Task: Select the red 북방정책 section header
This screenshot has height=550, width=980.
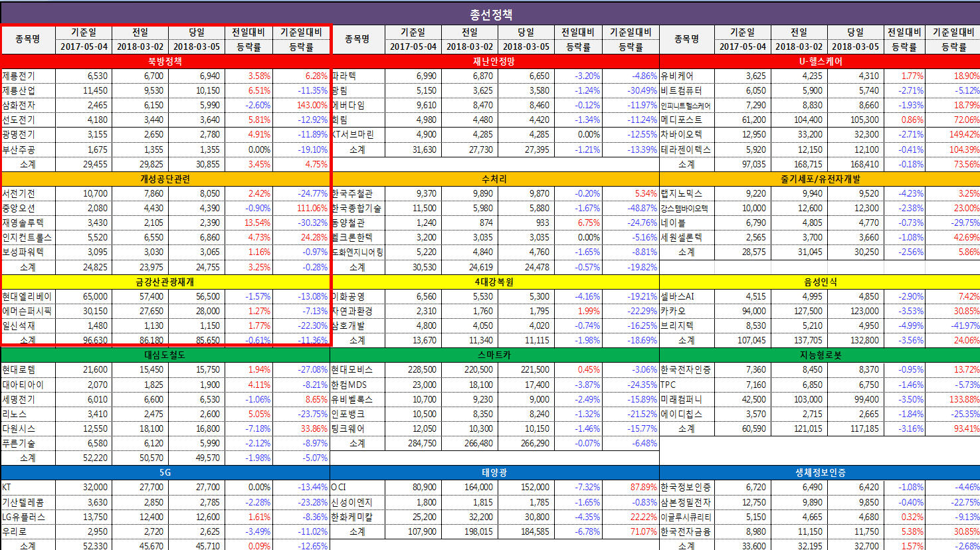Action: click(165, 61)
